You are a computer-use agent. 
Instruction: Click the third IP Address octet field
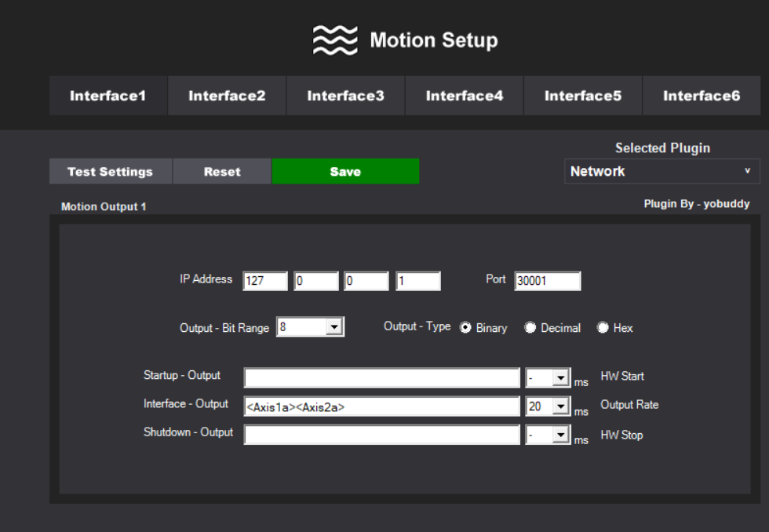[x=366, y=281]
